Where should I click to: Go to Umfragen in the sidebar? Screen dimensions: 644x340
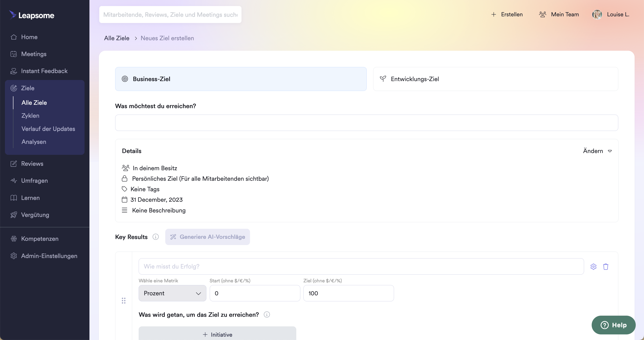point(34,181)
